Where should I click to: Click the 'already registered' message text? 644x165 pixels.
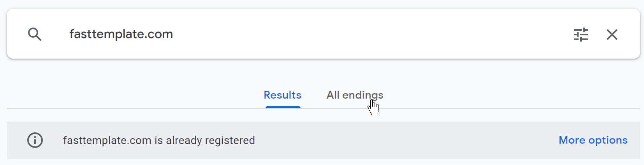[159, 141]
